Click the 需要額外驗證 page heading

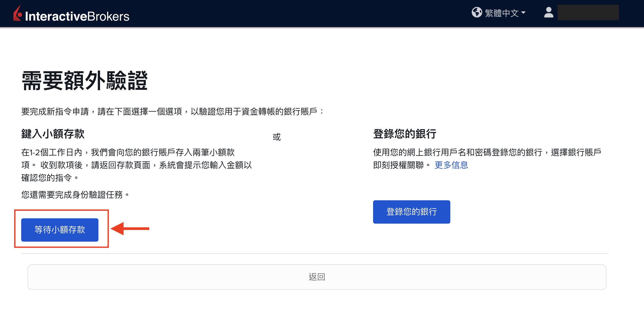pos(84,81)
